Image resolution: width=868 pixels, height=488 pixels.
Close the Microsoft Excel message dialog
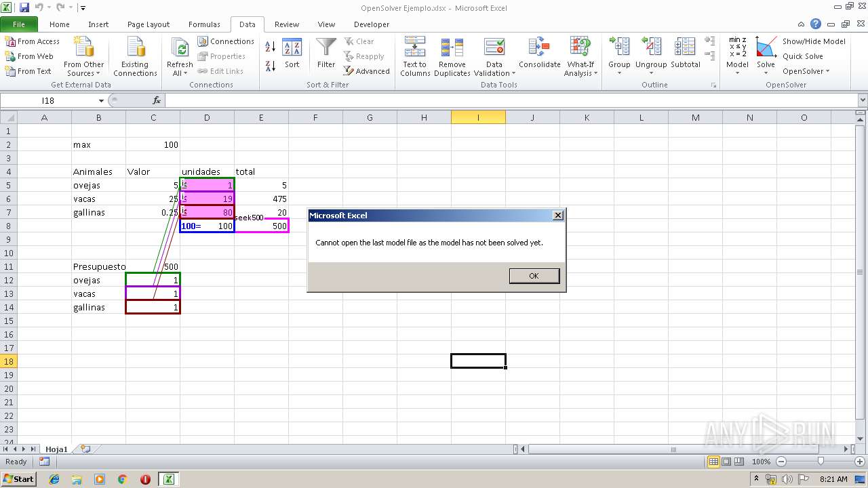click(x=558, y=216)
